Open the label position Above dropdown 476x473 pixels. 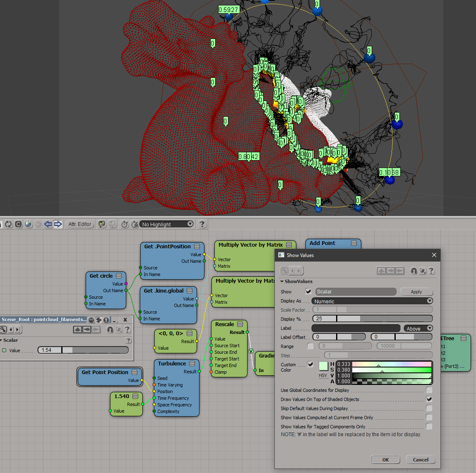tap(418, 329)
